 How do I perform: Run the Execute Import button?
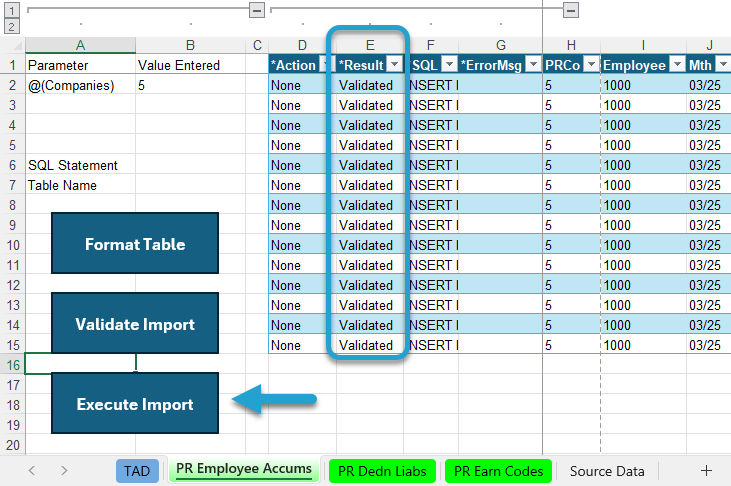click(135, 403)
